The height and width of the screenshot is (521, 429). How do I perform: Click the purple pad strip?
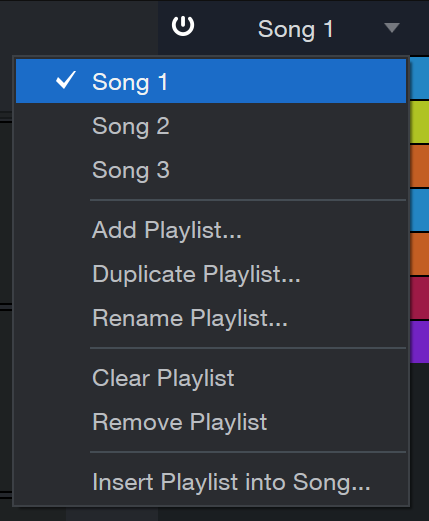[x=419, y=342]
